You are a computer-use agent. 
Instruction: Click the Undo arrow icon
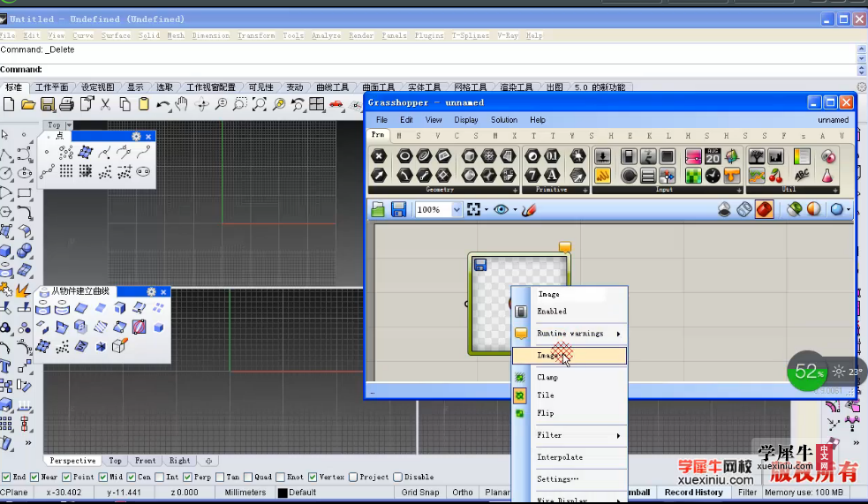[162, 104]
